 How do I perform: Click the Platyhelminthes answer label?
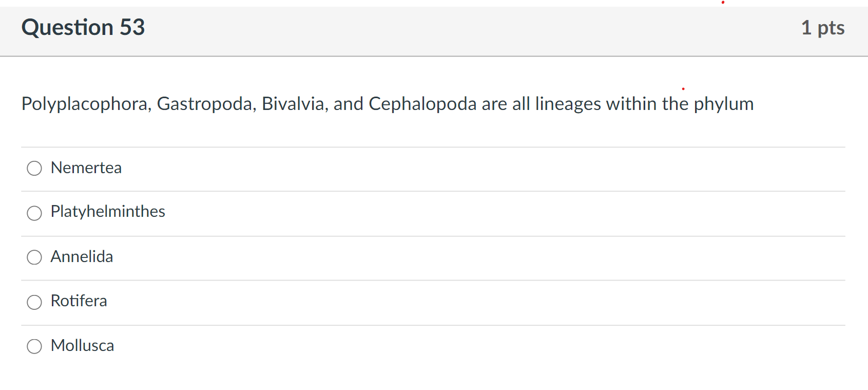point(107,211)
